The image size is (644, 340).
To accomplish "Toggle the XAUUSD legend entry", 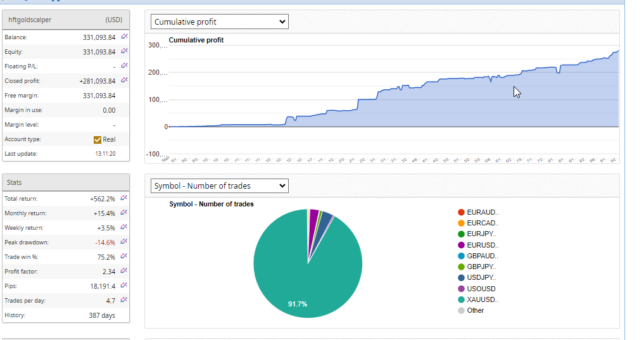I will pos(482,299).
